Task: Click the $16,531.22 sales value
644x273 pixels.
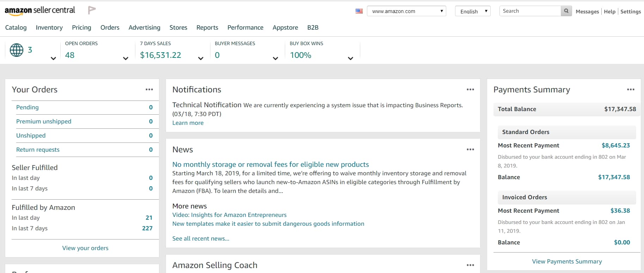Action: [x=161, y=55]
